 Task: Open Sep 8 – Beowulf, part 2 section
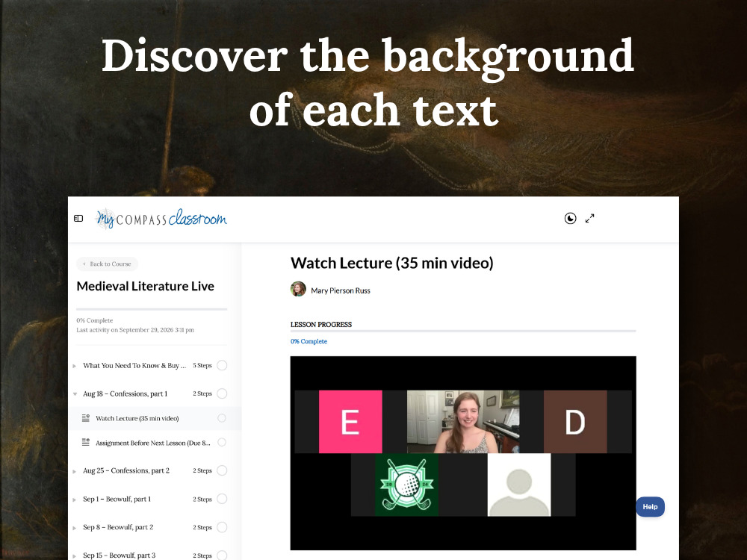118,527
